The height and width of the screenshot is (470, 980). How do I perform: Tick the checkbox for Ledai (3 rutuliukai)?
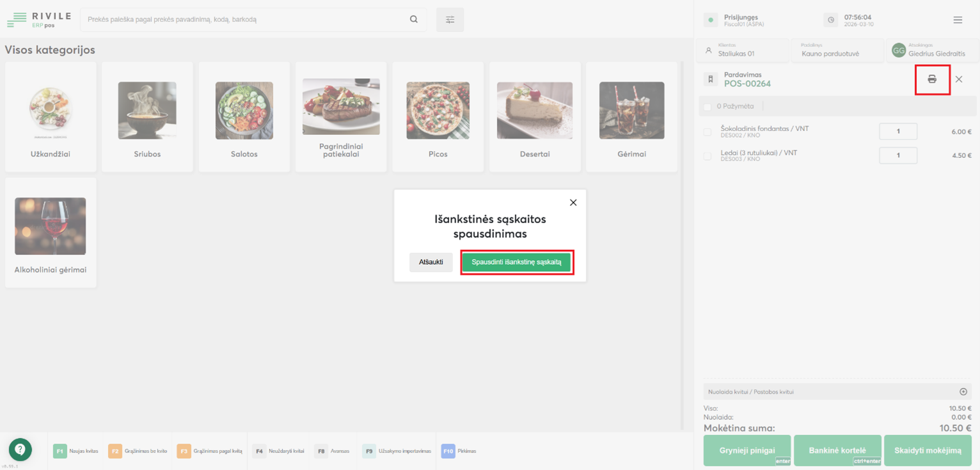707,156
